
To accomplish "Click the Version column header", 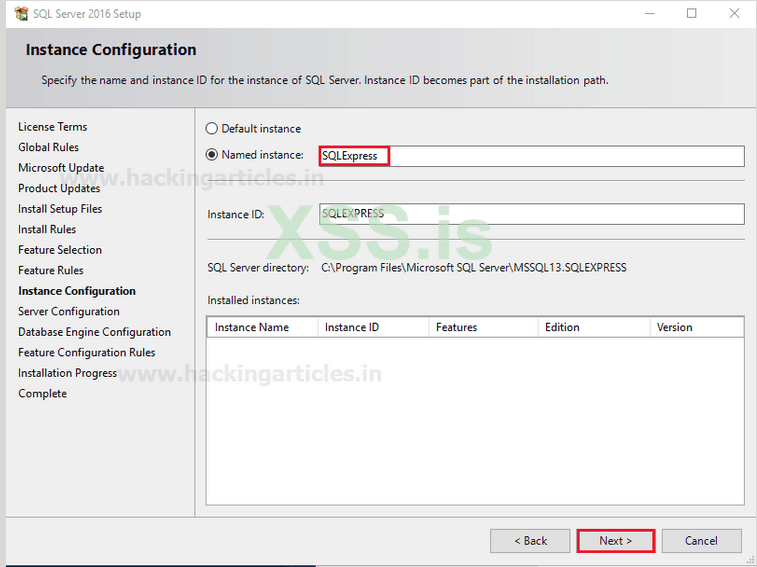I will point(697,327).
